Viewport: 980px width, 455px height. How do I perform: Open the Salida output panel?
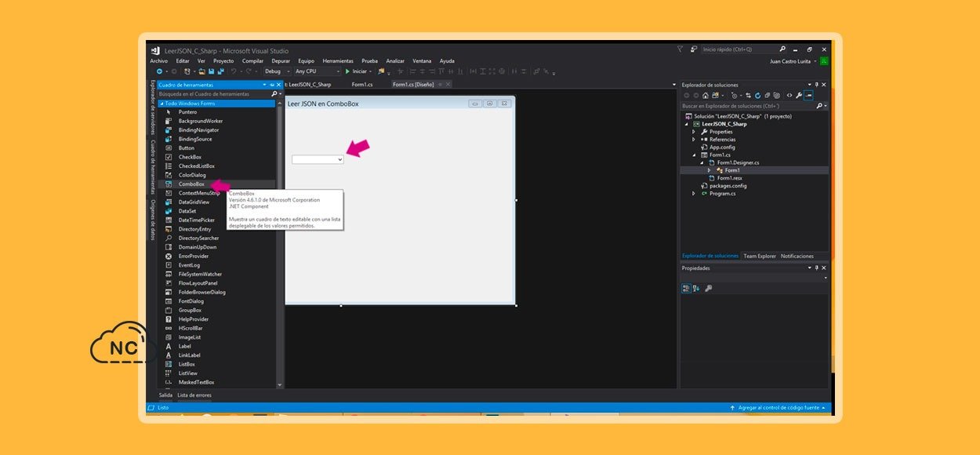[165, 395]
